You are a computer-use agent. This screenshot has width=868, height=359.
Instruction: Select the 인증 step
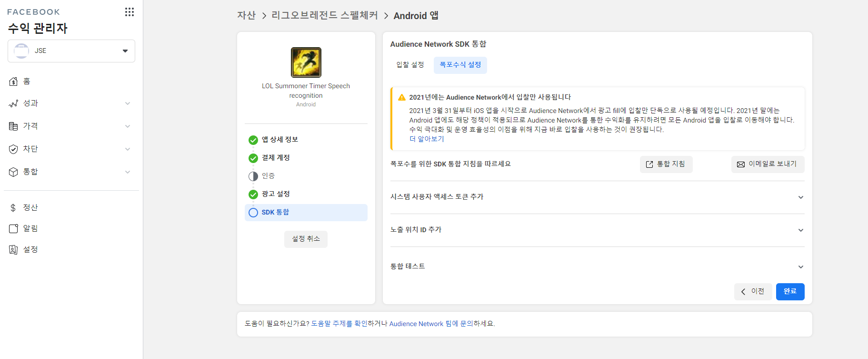point(306,176)
